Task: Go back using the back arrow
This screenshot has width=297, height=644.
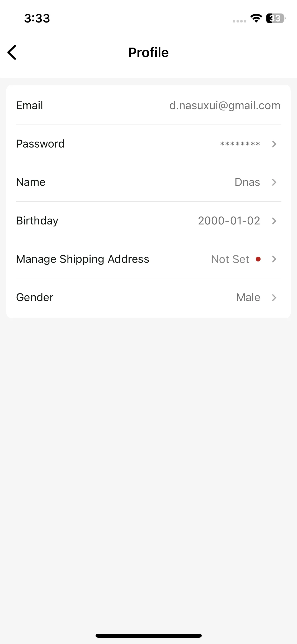Action: pos(12,52)
